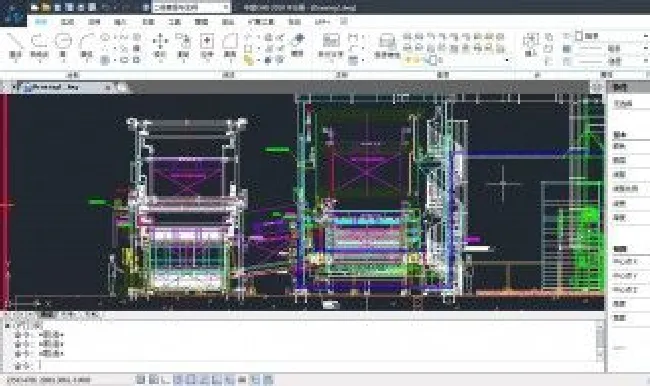Viewport: 650px width, 386px height.
Task: Click the Stretch tool with plus-square icon
Action: [206, 45]
